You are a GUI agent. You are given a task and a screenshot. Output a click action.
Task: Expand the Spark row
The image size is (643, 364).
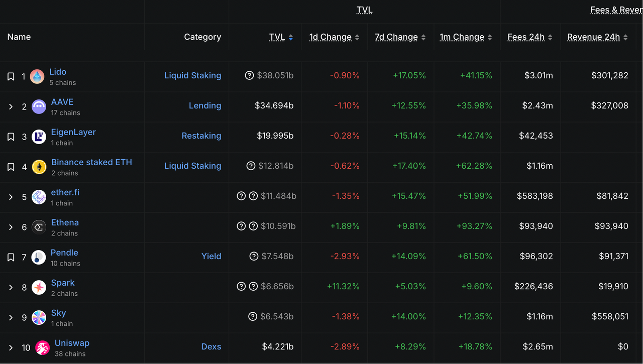pos(11,287)
